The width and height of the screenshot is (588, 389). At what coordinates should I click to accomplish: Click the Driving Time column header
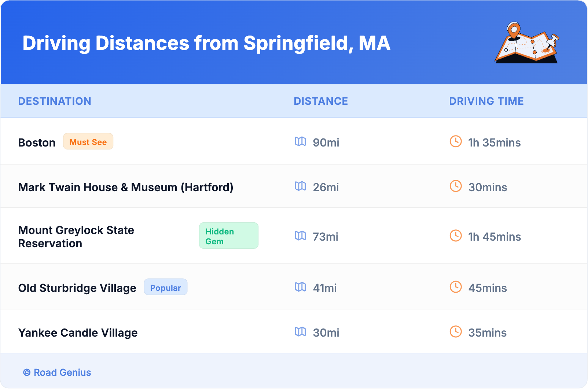point(486,101)
